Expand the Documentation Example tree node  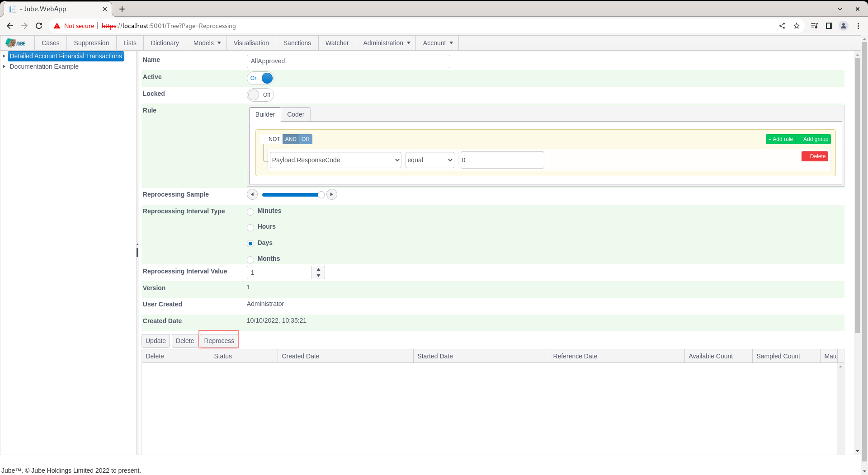[x=4, y=66]
